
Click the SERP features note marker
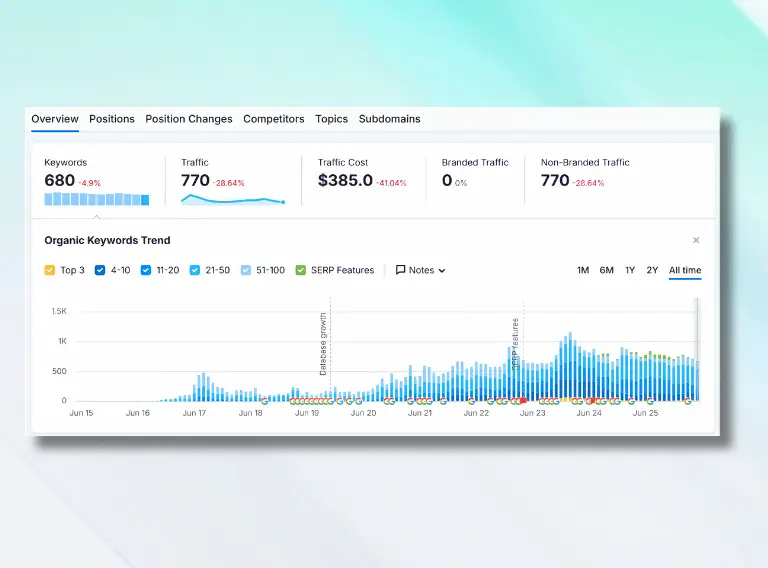[x=515, y=344]
